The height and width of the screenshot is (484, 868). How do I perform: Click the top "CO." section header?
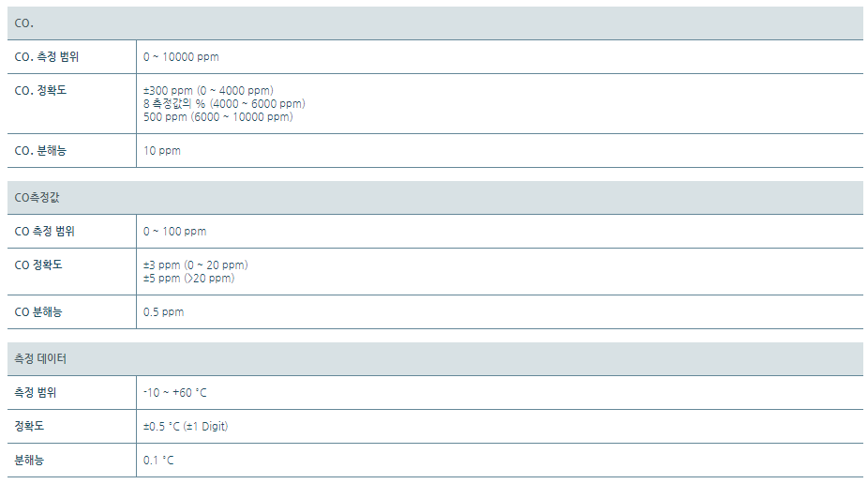(x=25, y=23)
